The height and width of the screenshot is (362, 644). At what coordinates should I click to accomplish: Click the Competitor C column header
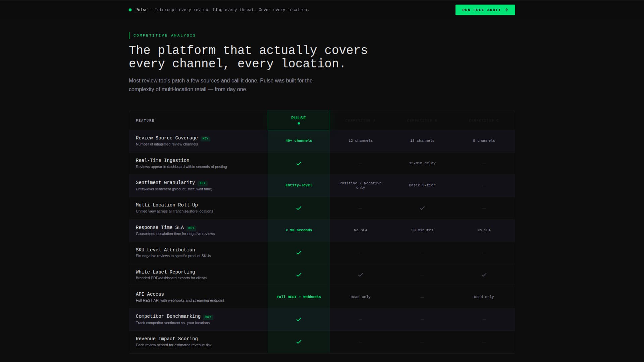point(484,120)
